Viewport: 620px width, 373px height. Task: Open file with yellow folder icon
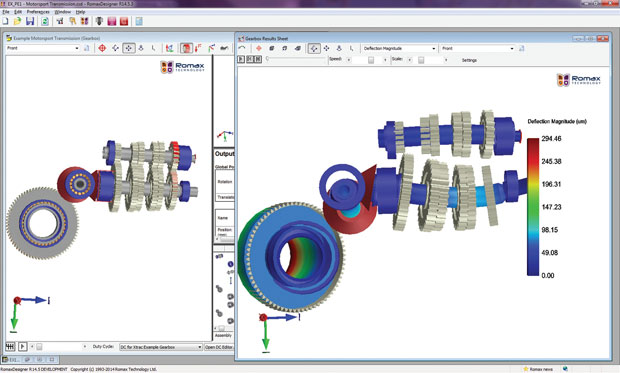(17, 21)
